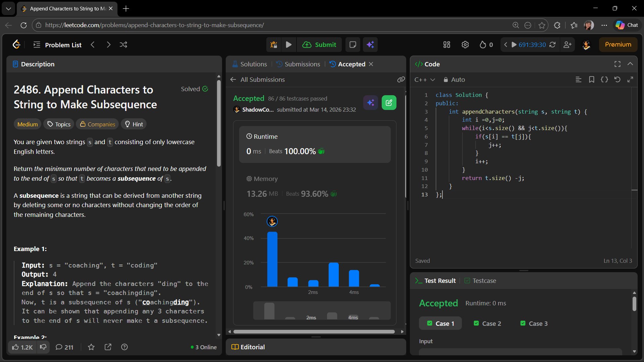Image resolution: width=644 pixels, height=362 pixels.
Task: Click the reset code to default icon
Action: pos(617,79)
